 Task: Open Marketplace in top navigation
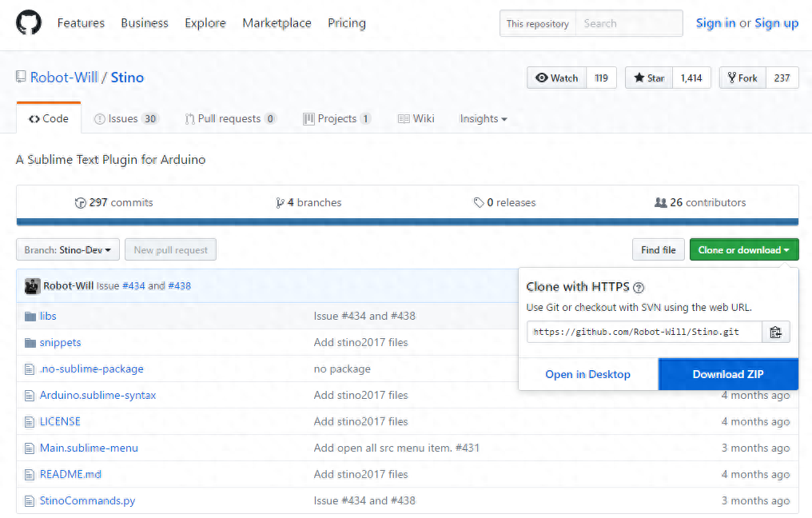(x=277, y=23)
